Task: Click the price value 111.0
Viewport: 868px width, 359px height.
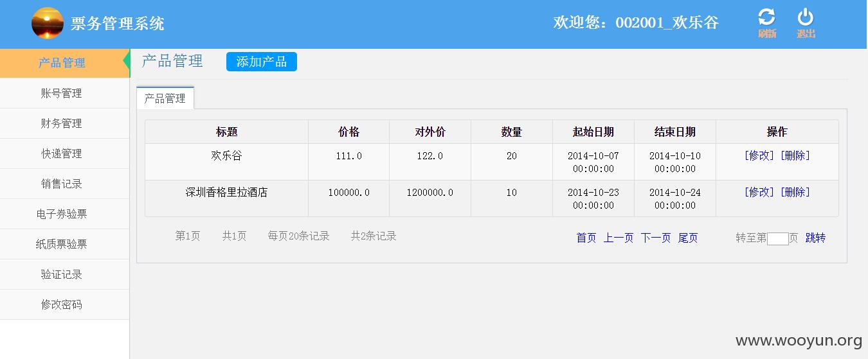Action: (x=349, y=156)
